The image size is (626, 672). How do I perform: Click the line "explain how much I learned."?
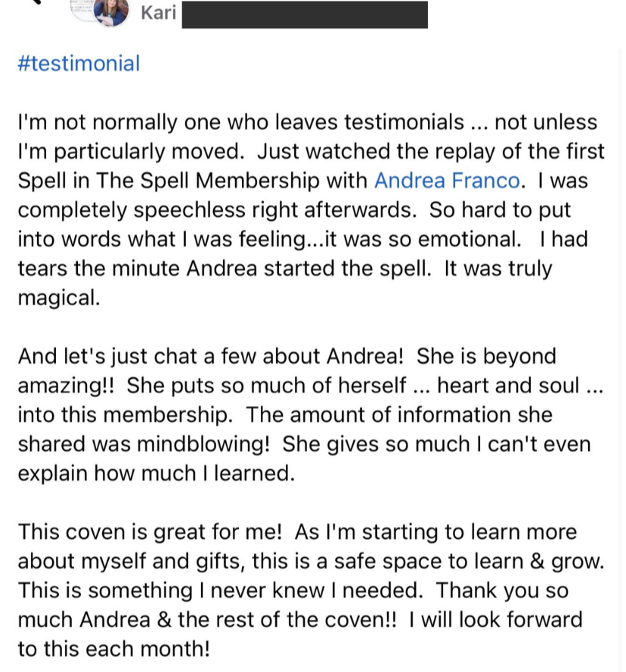tap(155, 473)
